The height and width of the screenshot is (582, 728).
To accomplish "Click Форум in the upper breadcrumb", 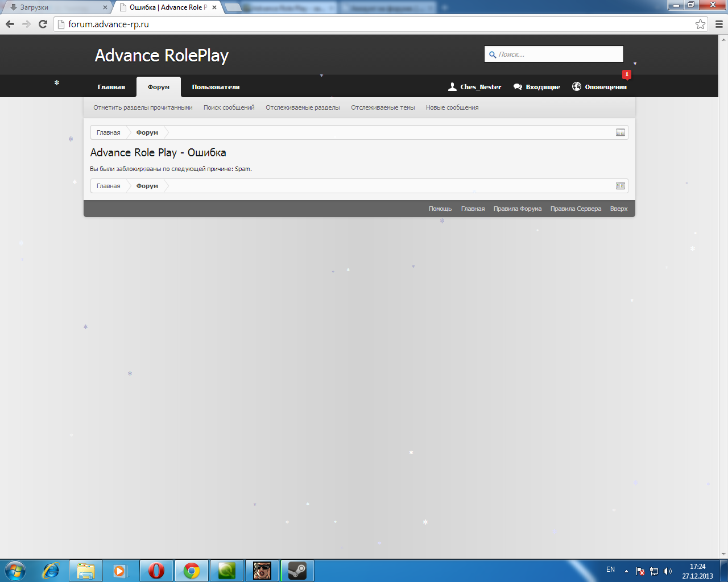I will pos(147,132).
